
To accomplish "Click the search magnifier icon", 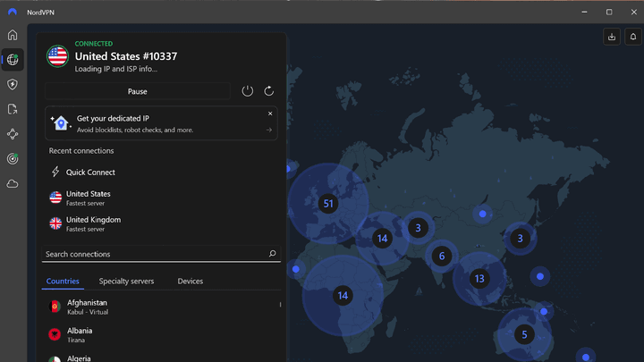I will (x=272, y=254).
